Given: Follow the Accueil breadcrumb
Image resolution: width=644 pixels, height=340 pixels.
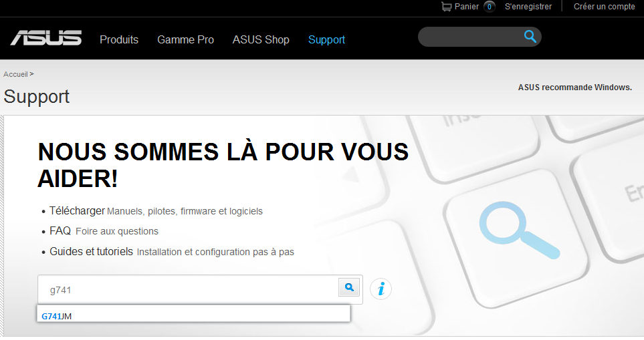Looking at the screenshot, I should (x=15, y=74).
